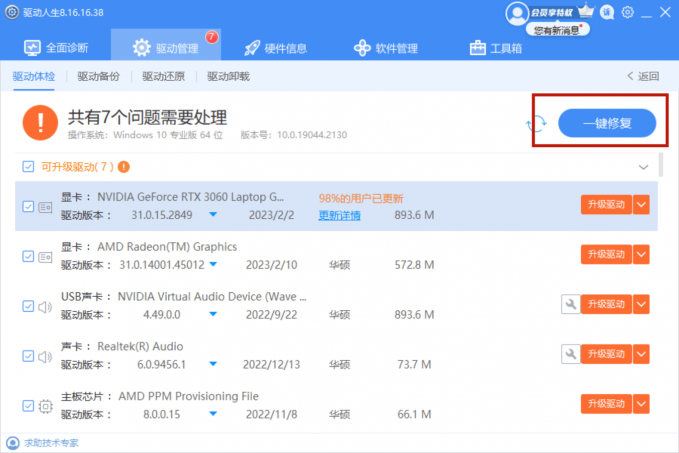This screenshot has height=453, width=679.
Task: Uncheck the NVIDIA Virtual Audio Device driver
Action: 28,306
